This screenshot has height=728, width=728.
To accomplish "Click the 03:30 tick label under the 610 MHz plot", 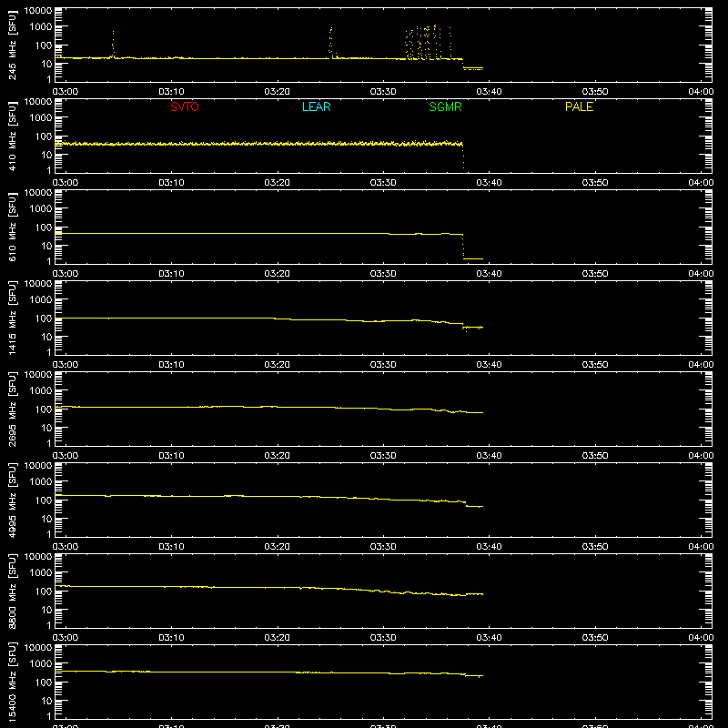I will pyautogui.click(x=383, y=274).
